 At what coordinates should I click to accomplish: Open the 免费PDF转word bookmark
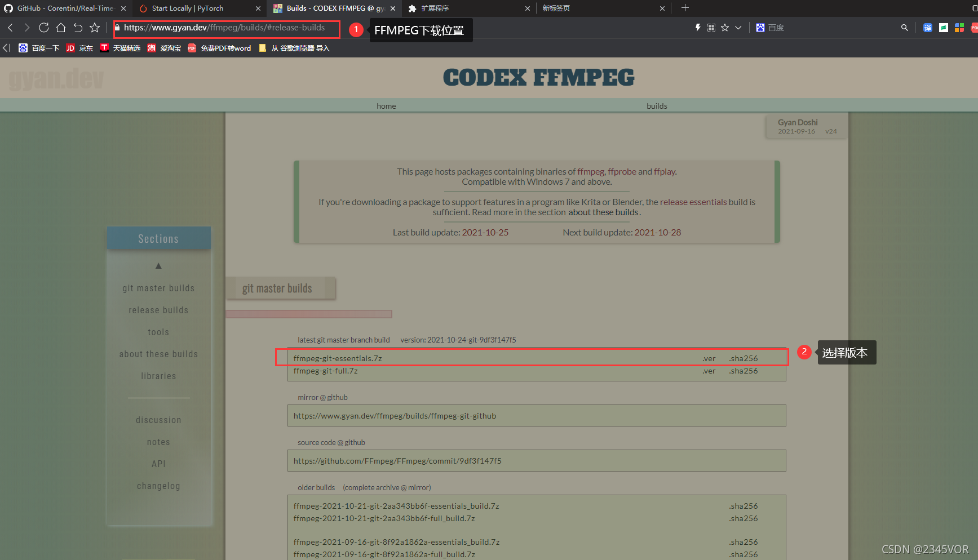pos(219,48)
